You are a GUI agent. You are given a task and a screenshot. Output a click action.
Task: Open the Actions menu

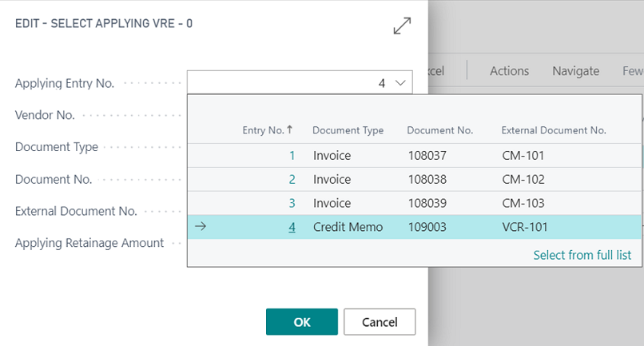pyautogui.click(x=509, y=71)
